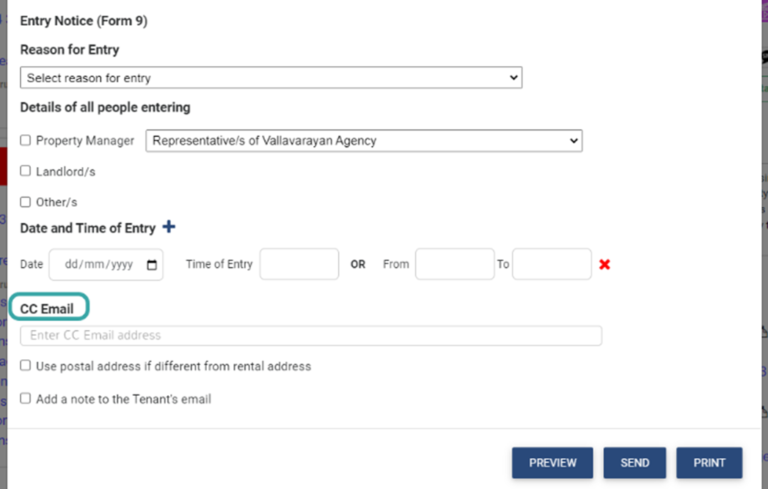Click the Enter CC Email address field

310,335
